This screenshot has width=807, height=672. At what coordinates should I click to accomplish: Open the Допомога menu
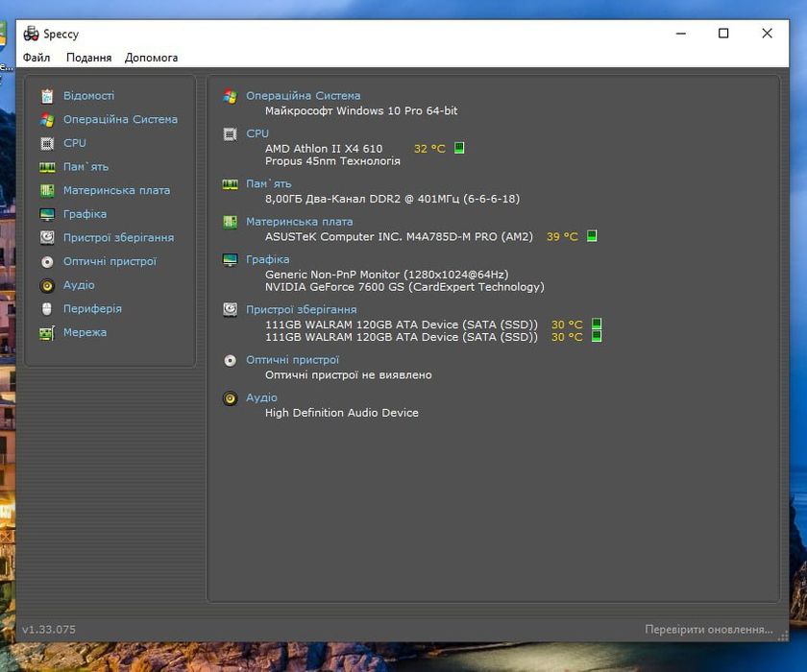[x=151, y=58]
